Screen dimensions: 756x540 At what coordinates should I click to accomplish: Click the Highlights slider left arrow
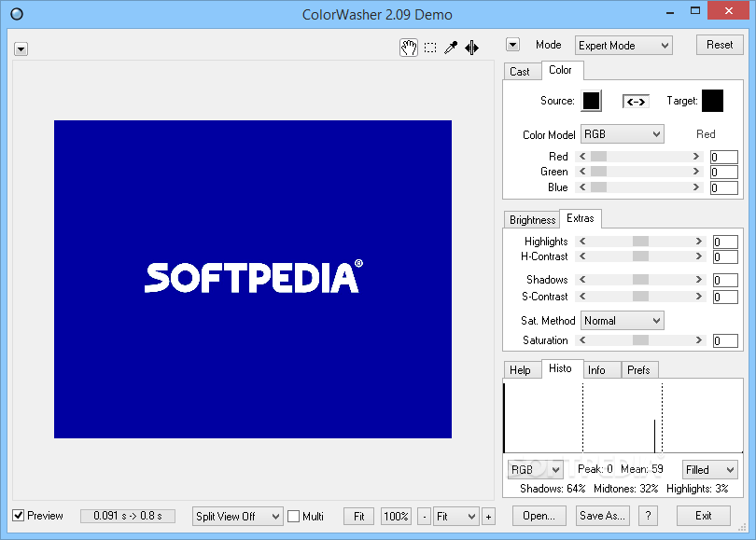click(x=582, y=242)
